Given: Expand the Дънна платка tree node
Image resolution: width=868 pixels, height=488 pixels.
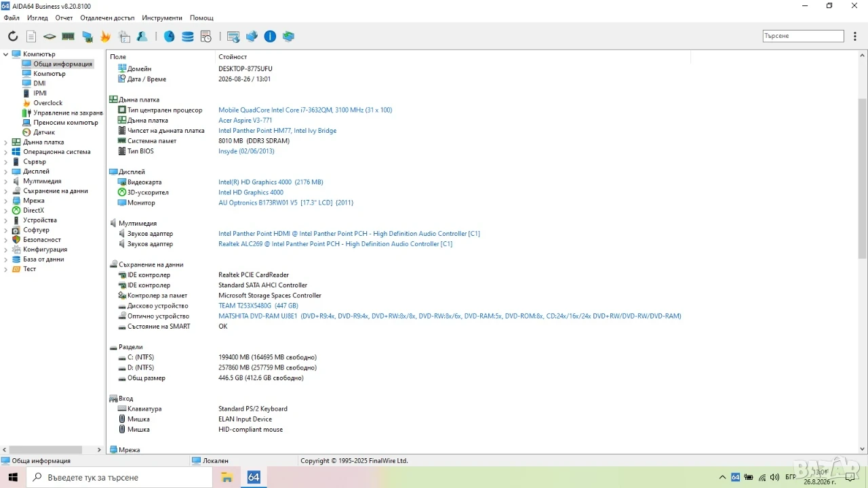Looking at the screenshot, I should (6, 142).
